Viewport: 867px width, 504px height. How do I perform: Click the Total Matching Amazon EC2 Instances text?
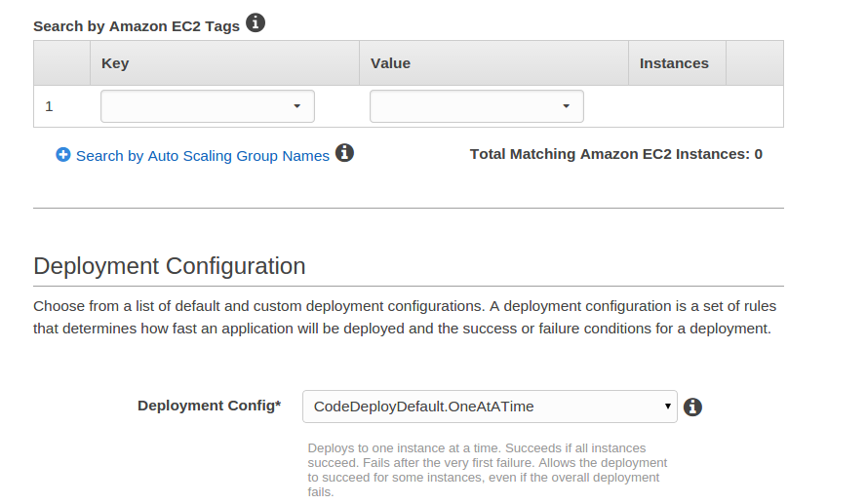coord(615,154)
